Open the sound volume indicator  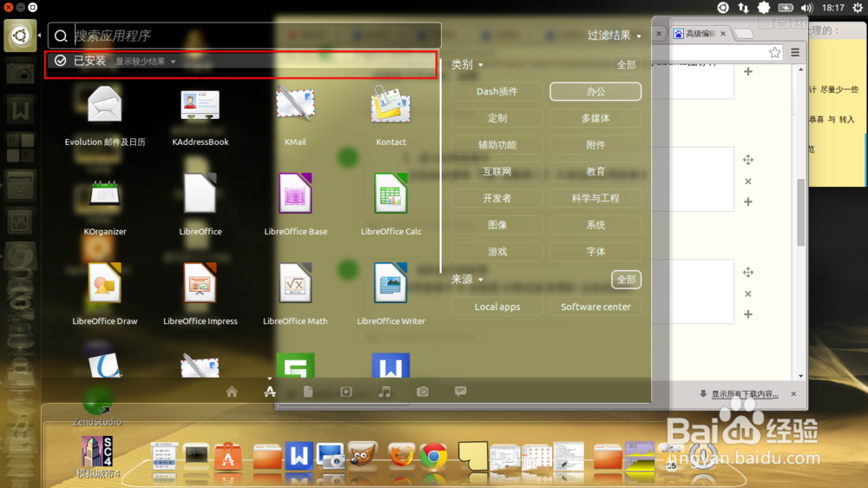[x=806, y=8]
